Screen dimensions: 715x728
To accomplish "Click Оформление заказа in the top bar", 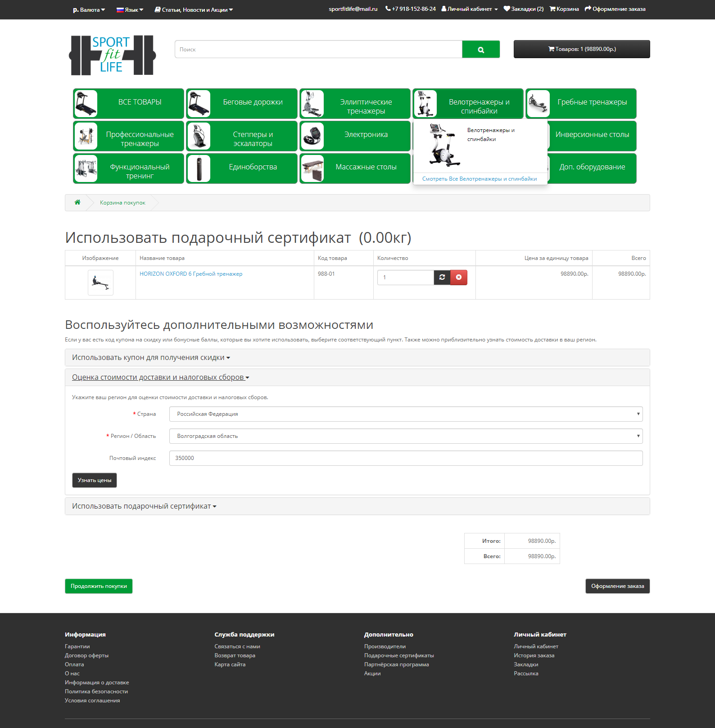I will [615, 9].
